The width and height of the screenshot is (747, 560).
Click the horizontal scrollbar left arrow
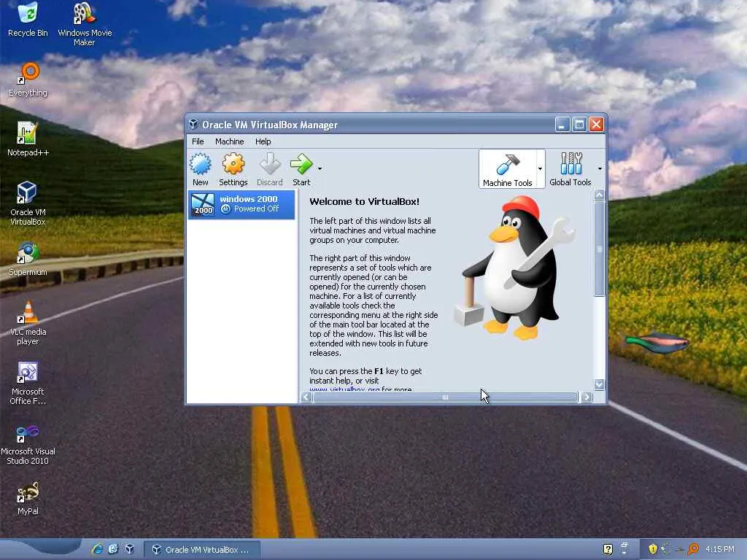coord(306,397)
